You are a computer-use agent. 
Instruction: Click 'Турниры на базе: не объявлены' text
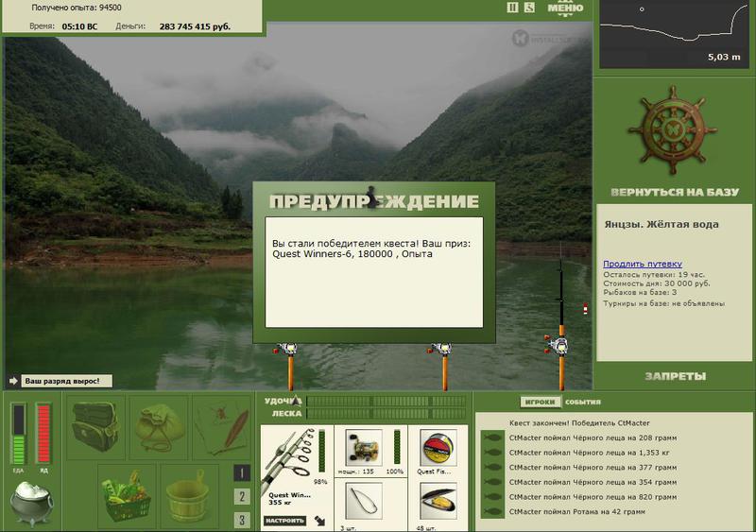click(664, 303)
